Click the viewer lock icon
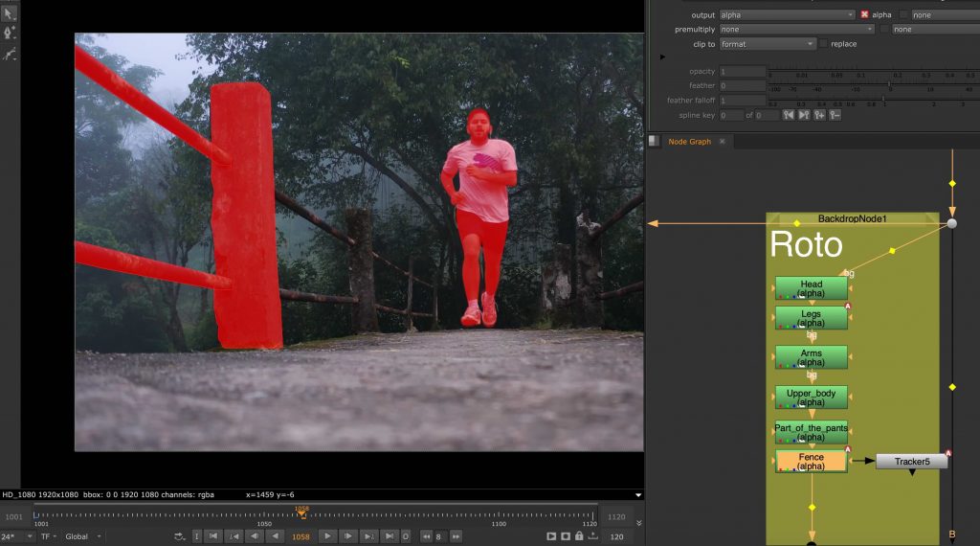The height and width of the screenshot is (546, 980). [x=581, y=536]
